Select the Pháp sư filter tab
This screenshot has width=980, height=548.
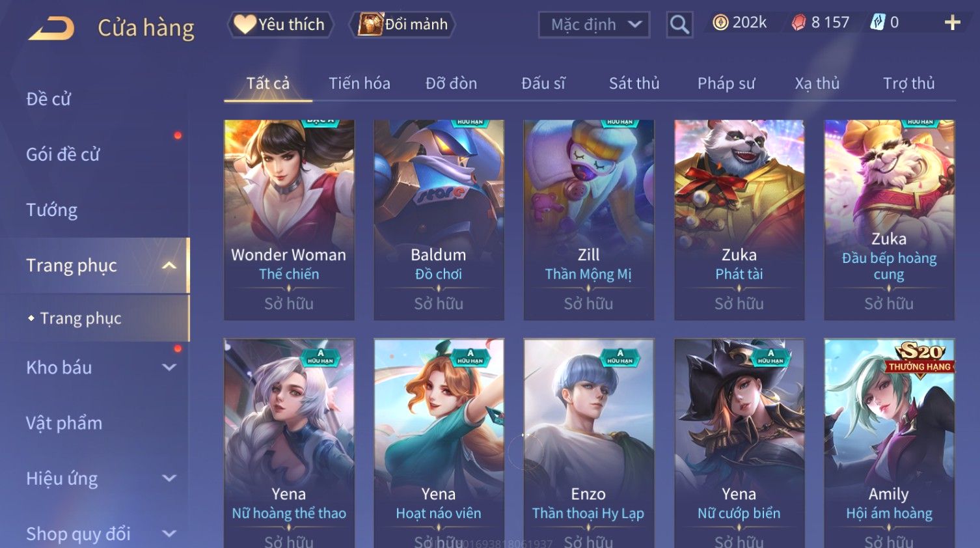(726, 83)
